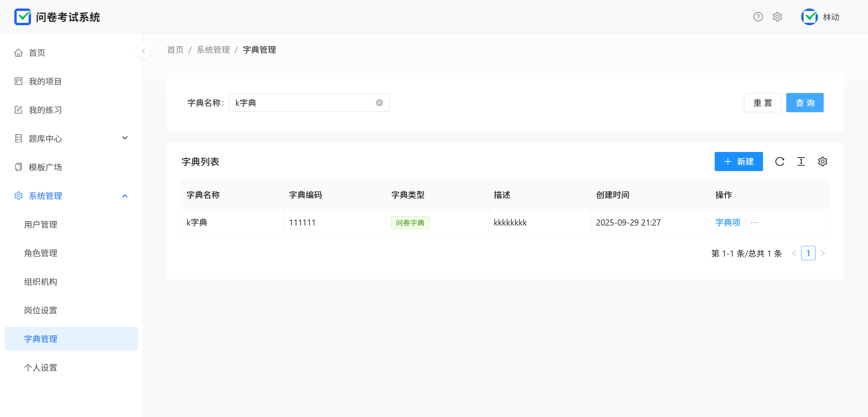Open the 字典项 link for k字典
Viewport: 868px width, 417px height.
click(728, 222)
